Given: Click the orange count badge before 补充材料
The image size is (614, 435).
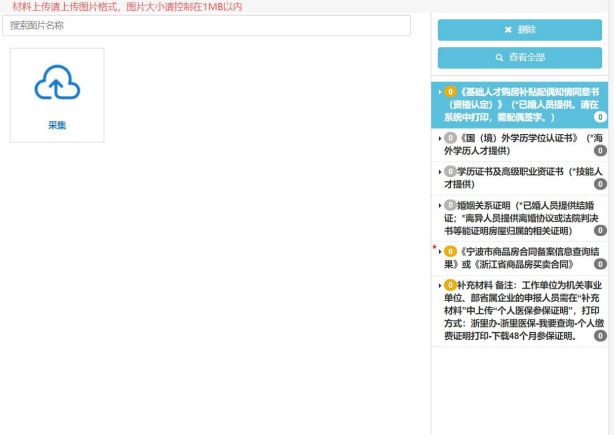Looking at the screenshot, I should 450,285.
